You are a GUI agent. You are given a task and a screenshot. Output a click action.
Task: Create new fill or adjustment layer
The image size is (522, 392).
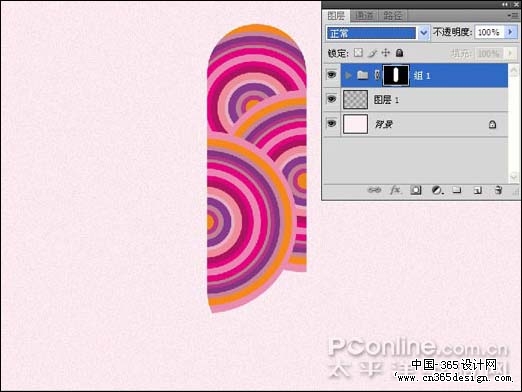coord(437,190)
